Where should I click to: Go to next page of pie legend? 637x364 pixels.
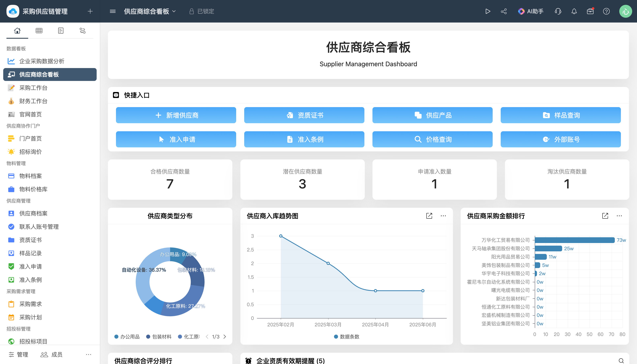pos(225,336)
